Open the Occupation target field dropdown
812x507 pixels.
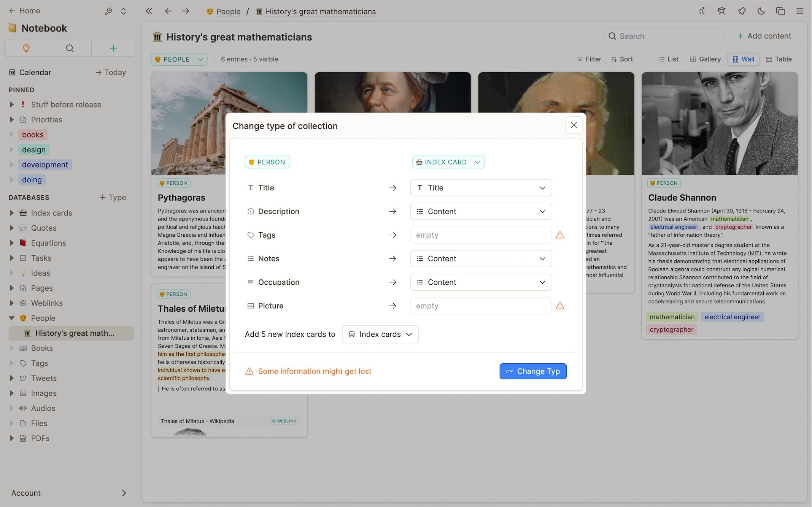point(481,282)
